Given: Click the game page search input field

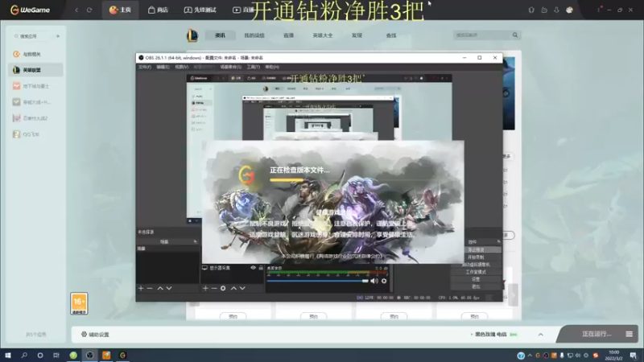Looking at the screenshot, I should tap(481, 35).
